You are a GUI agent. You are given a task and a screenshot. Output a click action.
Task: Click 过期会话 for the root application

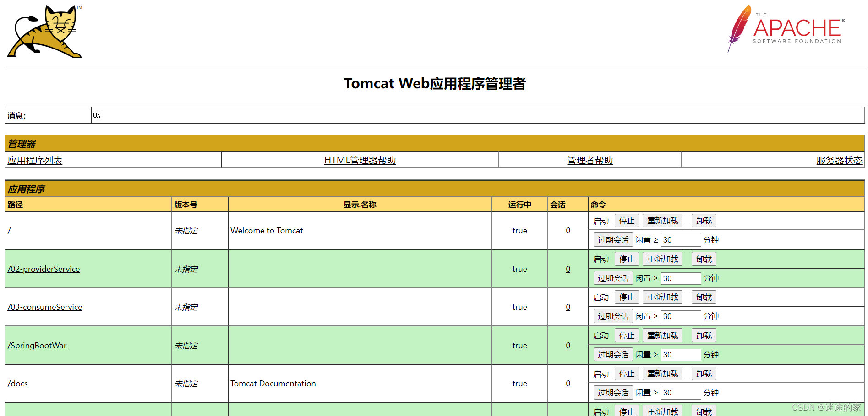point(613,240)
